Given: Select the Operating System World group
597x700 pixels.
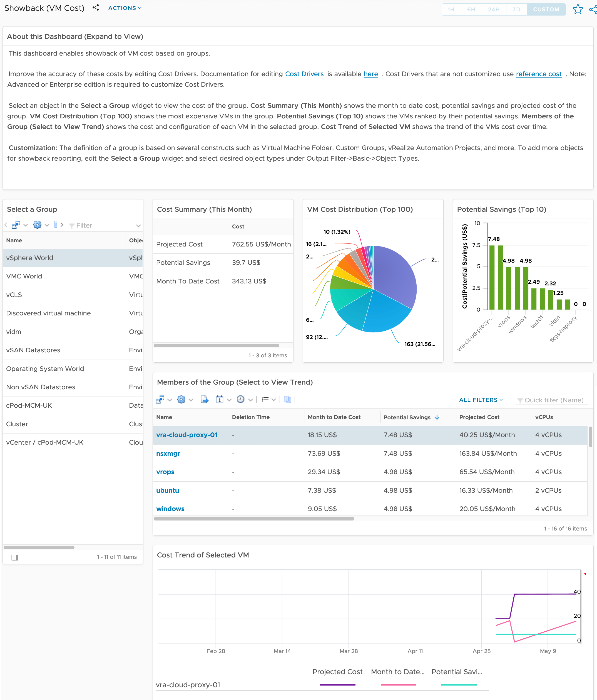Looking at the screenshot, I should coord(73,368).
